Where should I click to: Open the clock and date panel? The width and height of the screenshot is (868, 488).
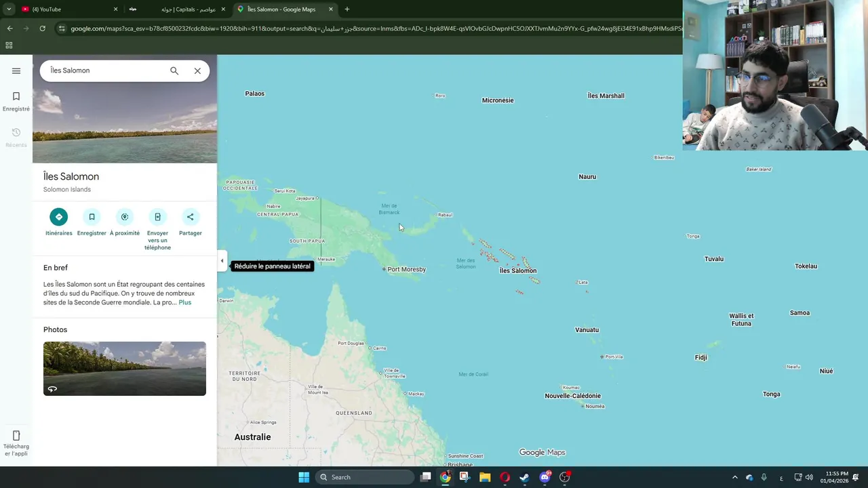834,477
